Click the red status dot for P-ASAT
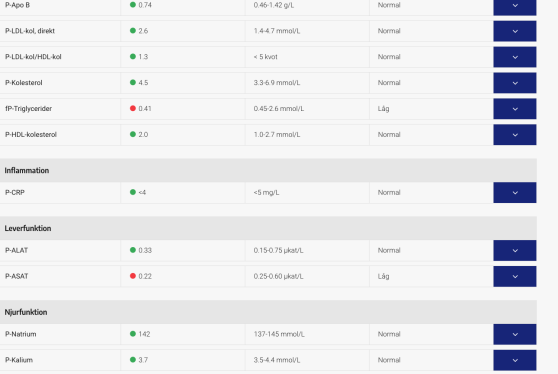 (x=133, y=276)
